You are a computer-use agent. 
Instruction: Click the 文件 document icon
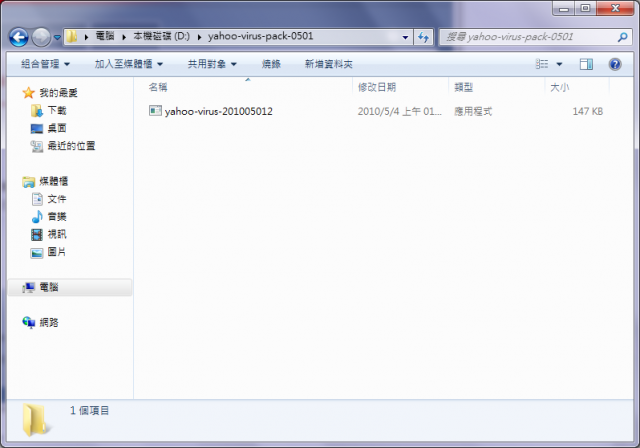(37, 199)
